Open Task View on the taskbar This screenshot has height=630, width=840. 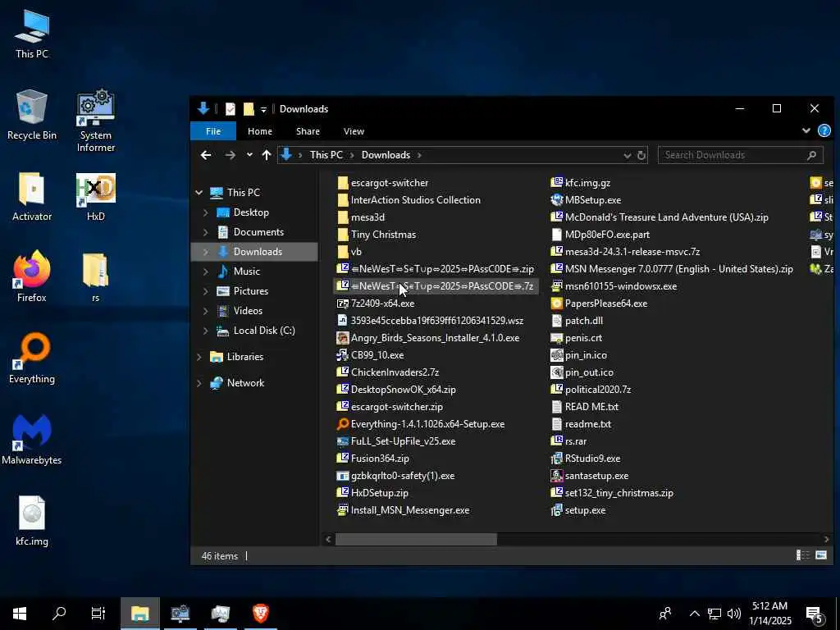[x=98, y=613]
